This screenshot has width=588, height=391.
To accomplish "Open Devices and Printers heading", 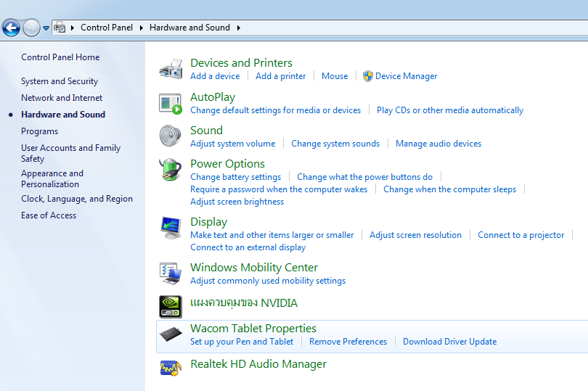I will (241, 62).
